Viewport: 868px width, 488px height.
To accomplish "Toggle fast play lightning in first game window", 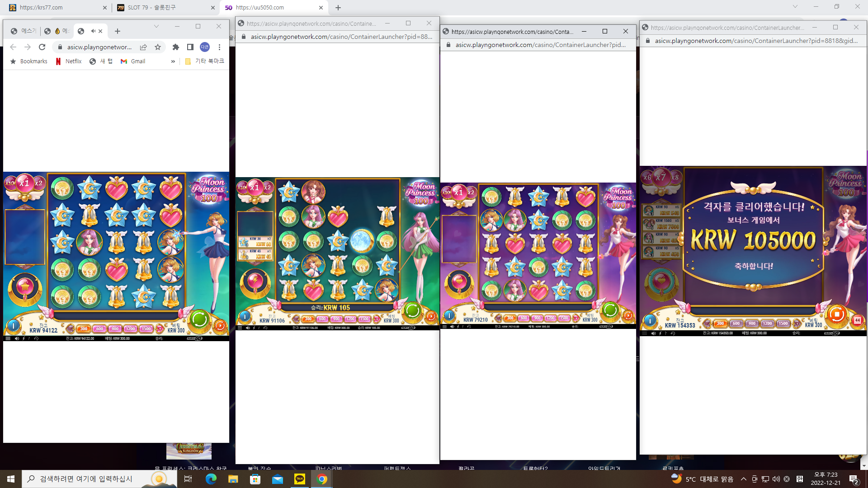I will (24, 338).
